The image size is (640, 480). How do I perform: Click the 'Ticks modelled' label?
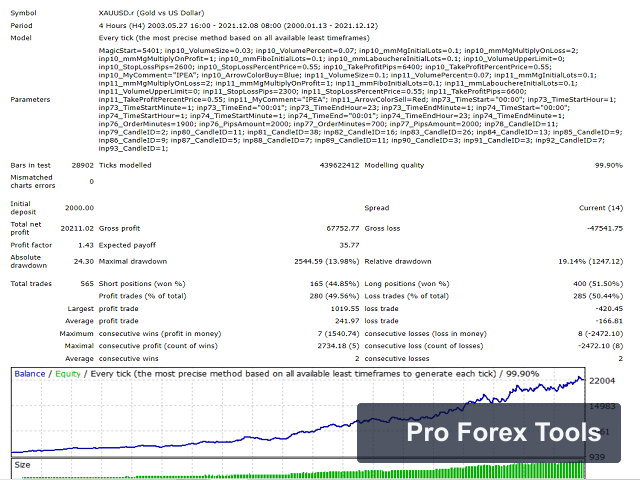coord(125,165)
